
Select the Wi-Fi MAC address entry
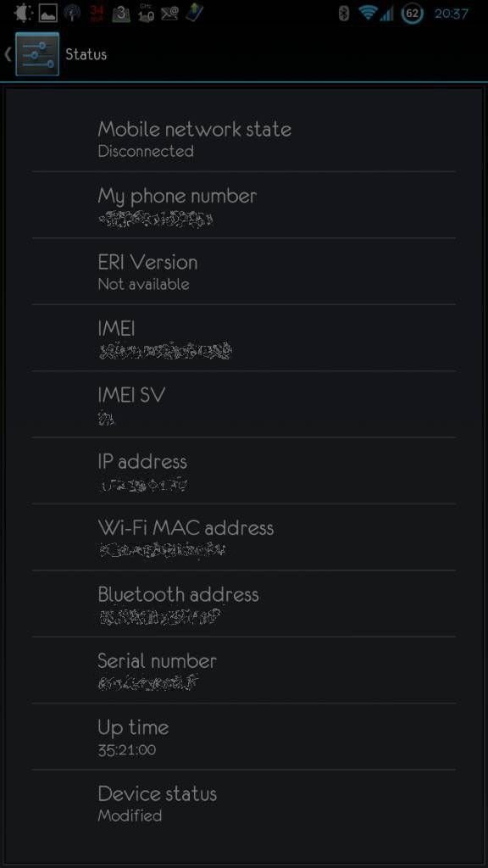tap(244, 537)
